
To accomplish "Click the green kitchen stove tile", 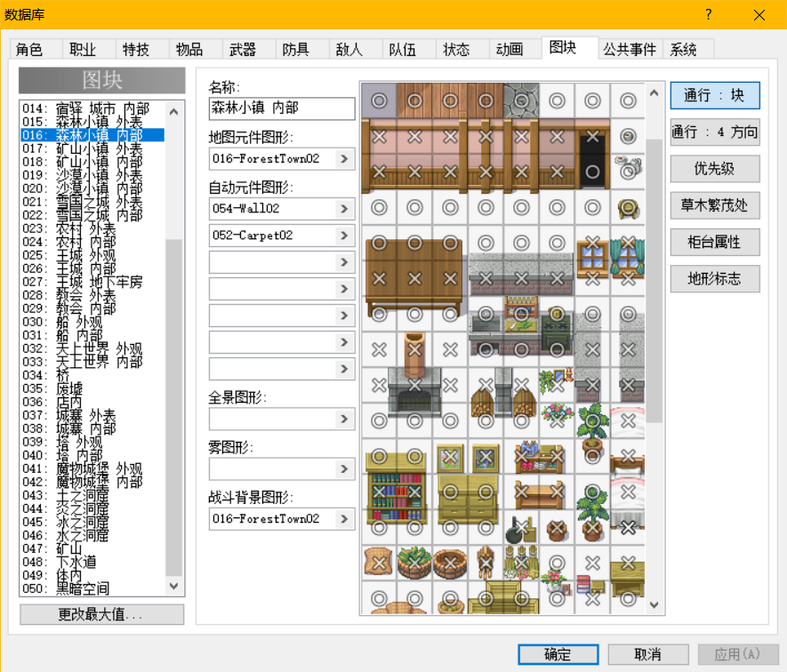I will pos(556,332).
